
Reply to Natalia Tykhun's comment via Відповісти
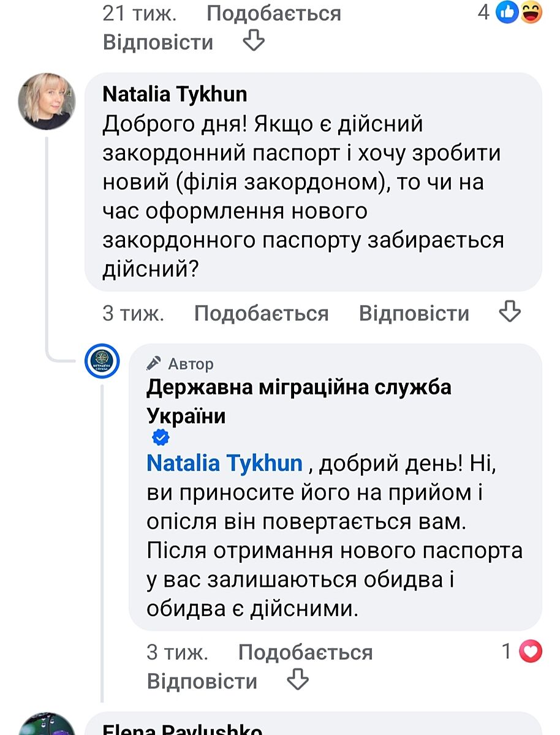pos(414,313)
